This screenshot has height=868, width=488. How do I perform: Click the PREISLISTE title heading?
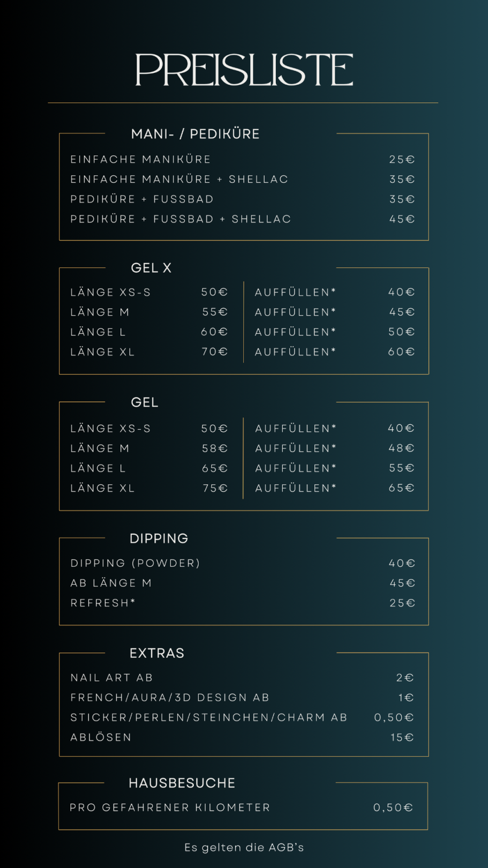coord(244,70)
